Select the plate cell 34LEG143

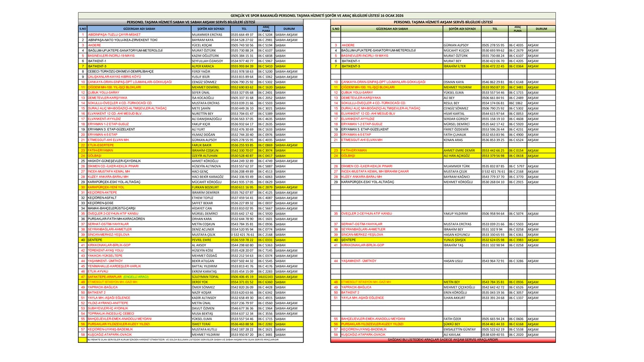pyautogui.click(x=265, y=277)
